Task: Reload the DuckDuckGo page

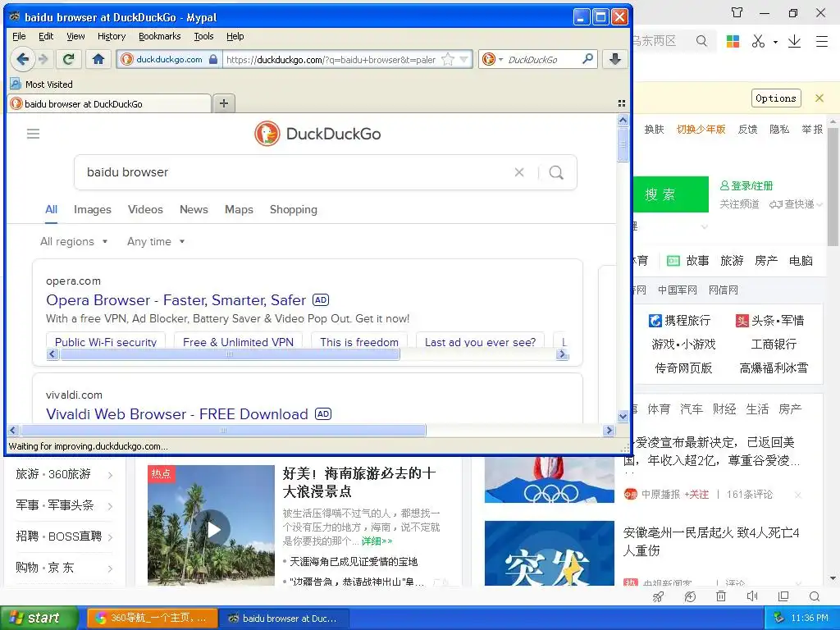Action: [x=69, y=59]
